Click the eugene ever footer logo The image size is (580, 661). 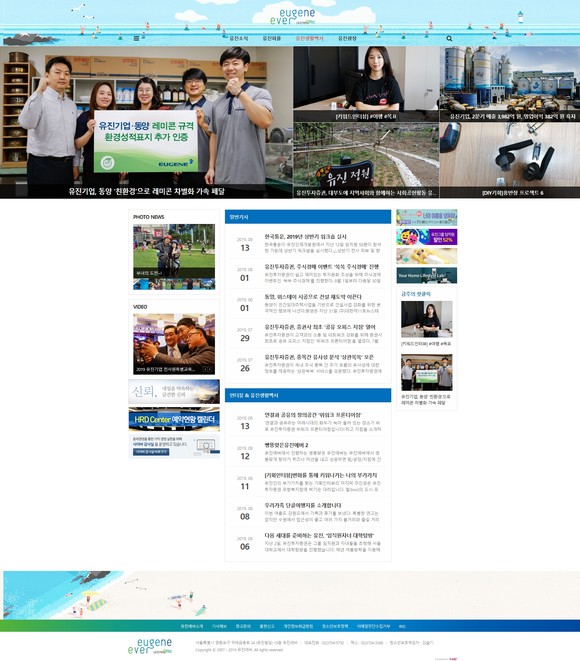click(x=150, y=646)
